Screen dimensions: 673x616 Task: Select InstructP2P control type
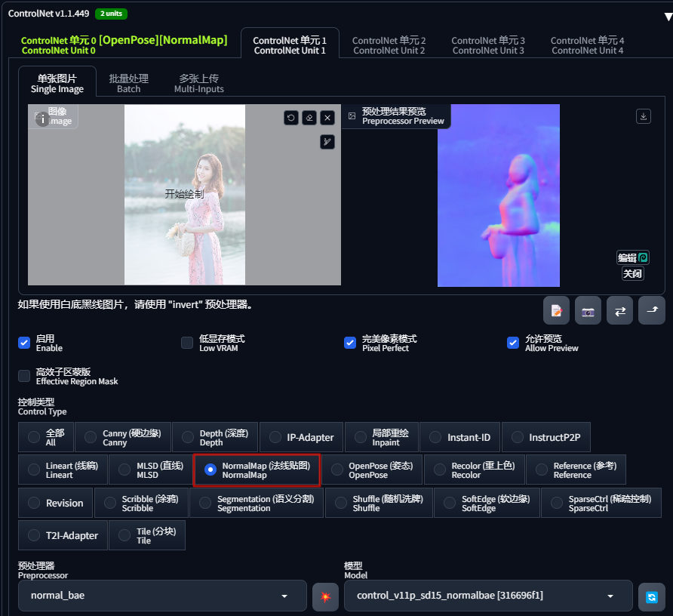pos(546,437)
